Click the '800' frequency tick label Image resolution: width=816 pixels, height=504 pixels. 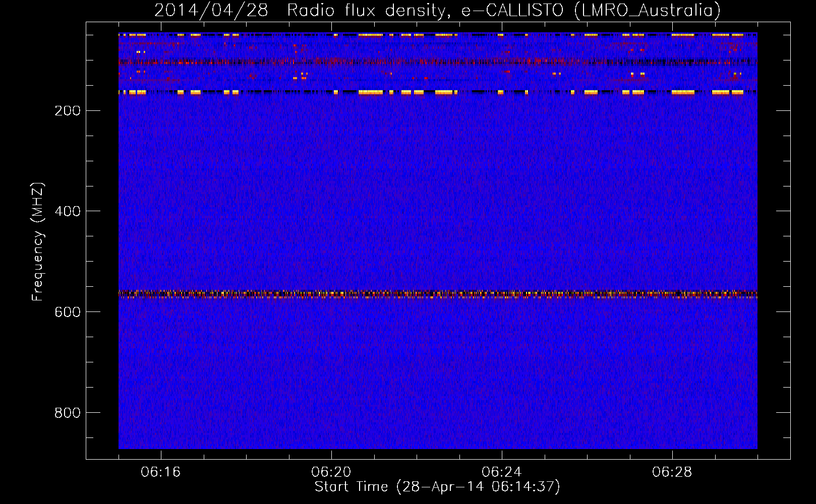coord(68,413)
